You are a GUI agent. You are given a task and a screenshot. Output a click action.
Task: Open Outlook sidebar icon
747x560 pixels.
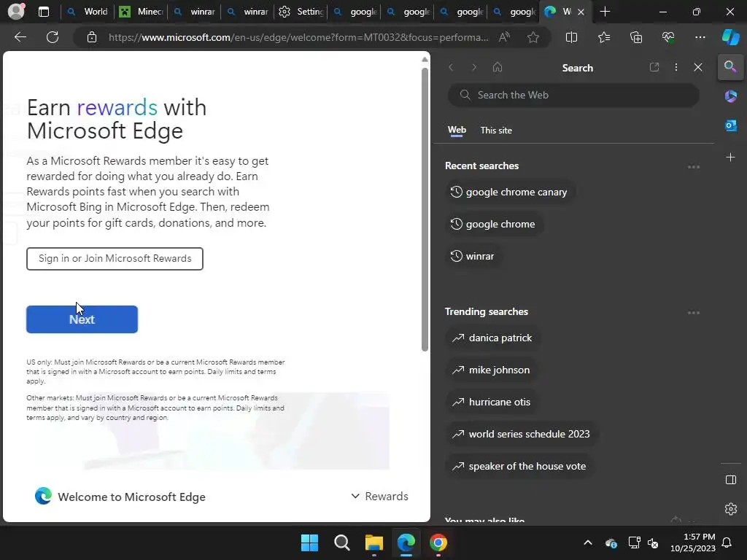pos(730,125)
